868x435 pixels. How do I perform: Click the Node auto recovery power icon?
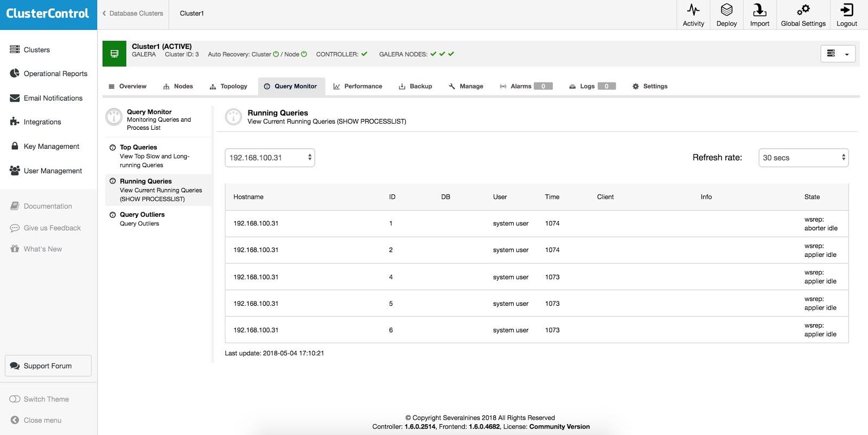304,54
